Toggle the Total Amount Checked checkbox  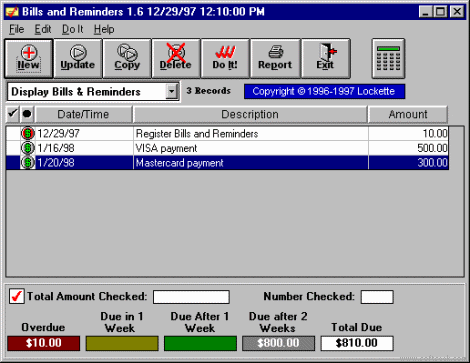tap(17, 296)
